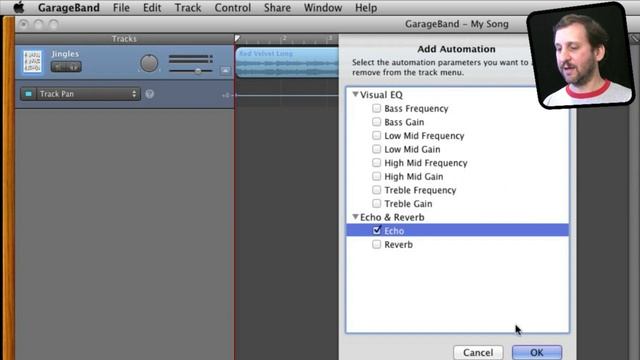The height and width of the screenshot is (360, 640).
Task: Open the Apple menu
Action: pyautogui.click(x=18, y=8)
